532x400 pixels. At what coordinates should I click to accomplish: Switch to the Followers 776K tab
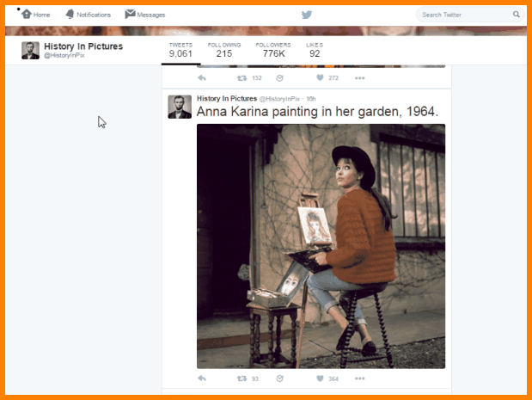(273, 50)
